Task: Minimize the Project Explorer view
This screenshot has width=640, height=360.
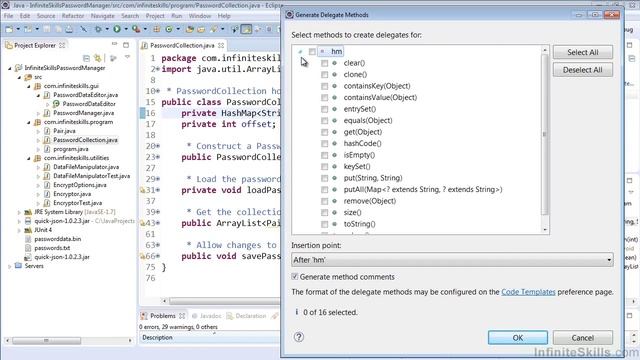Action: (x=114, y=44)
